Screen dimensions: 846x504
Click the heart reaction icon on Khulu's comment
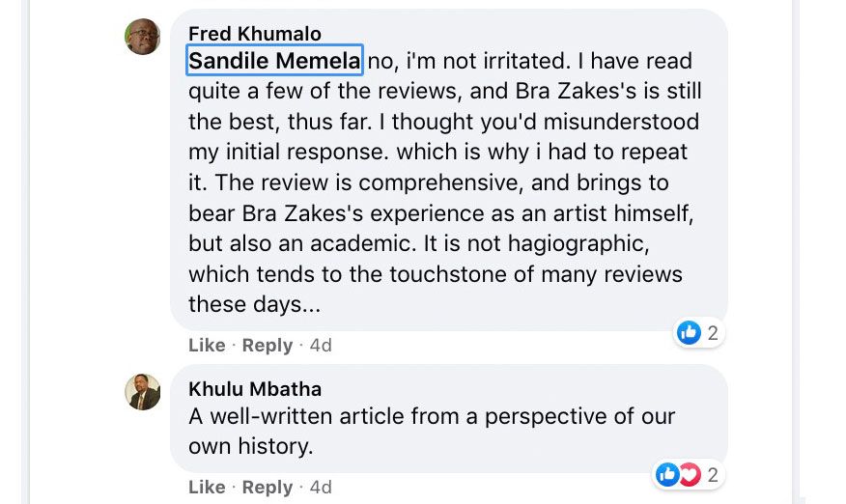(689, 474)
